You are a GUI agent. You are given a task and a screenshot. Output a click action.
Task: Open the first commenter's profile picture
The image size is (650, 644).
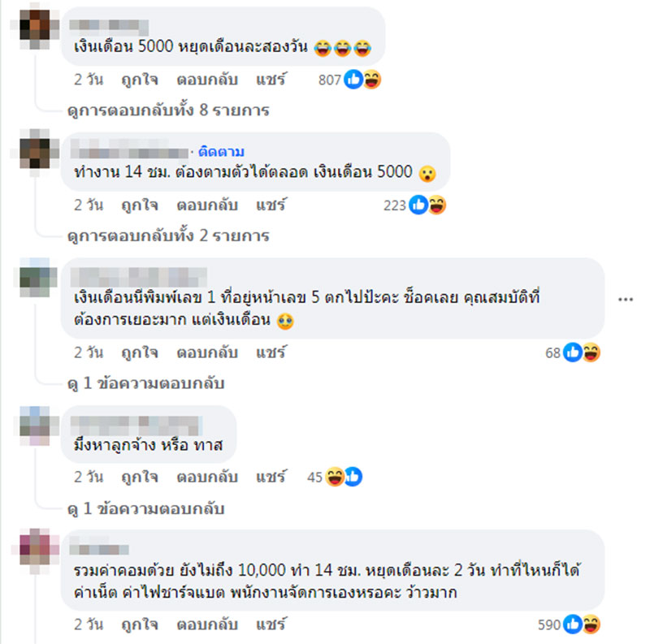point(35,25)
